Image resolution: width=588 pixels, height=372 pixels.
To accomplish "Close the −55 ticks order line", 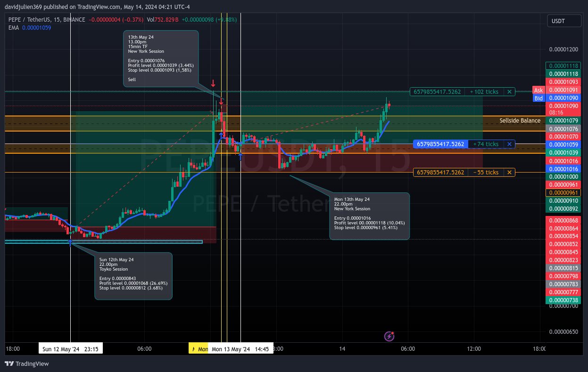I will (509, 173).
